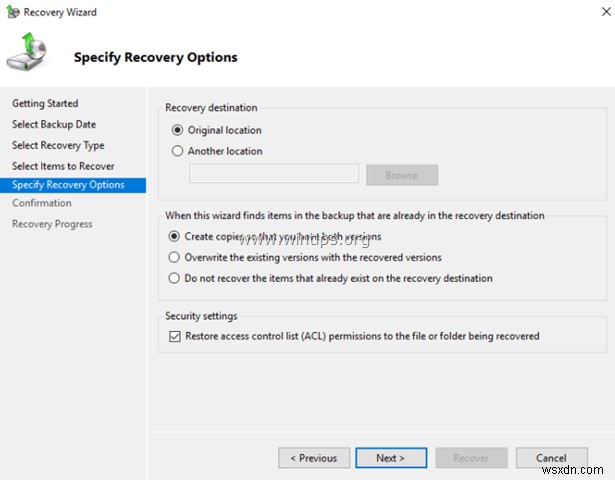Click the Browse button
615x480 pixels.
(x=402, y=175)
